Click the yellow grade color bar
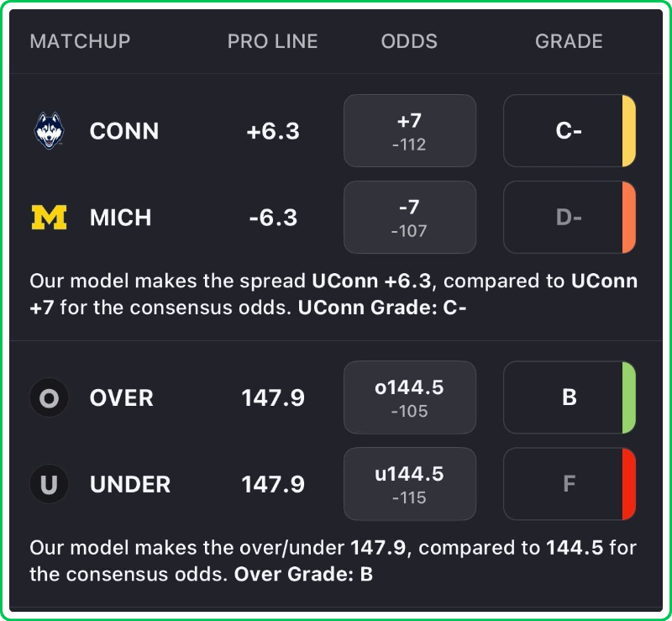This screenshot has width=672, height=621. tap(628, 131)
